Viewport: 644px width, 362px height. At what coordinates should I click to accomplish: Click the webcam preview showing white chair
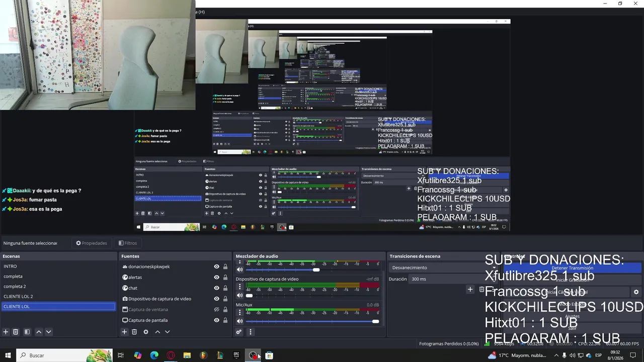(x=98, y=55)
